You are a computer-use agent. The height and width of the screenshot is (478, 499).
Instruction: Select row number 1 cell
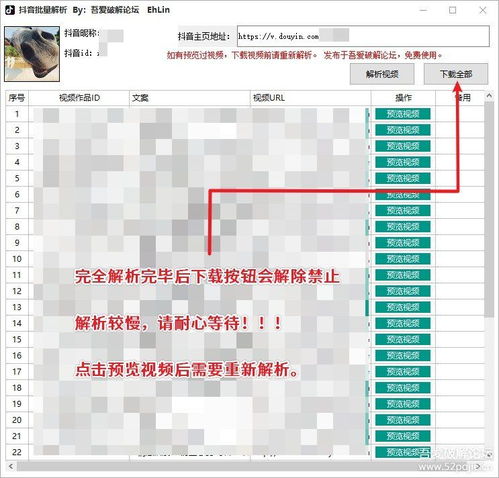coord(17,114)
